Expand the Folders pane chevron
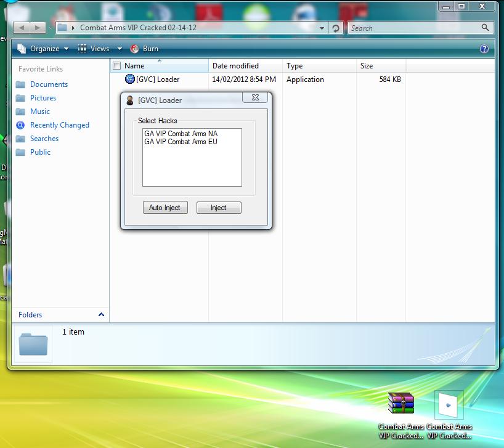 click(x=101, y=315)
